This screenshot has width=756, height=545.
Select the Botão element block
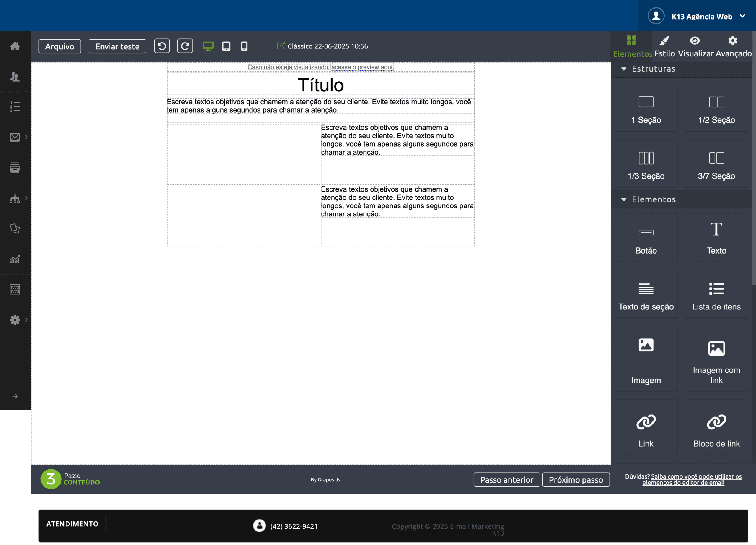coord(646,238)
